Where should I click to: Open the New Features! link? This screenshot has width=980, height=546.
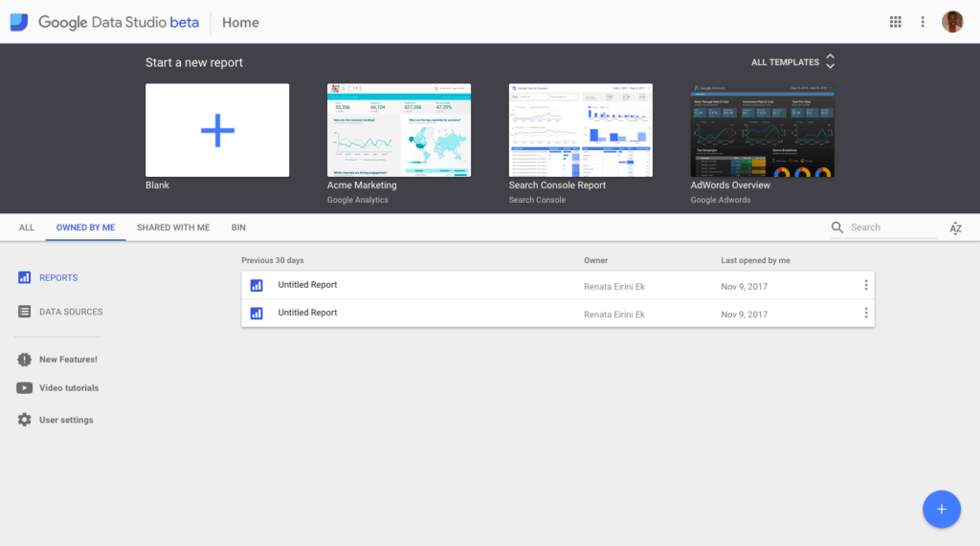[68, 360]
